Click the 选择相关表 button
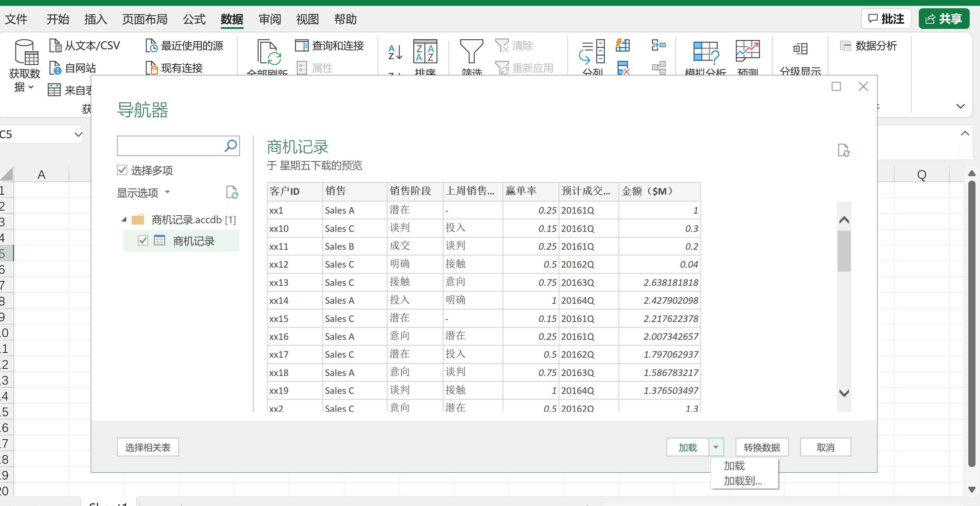Screen dimensions: 980x506 click(x=148, y=447)
